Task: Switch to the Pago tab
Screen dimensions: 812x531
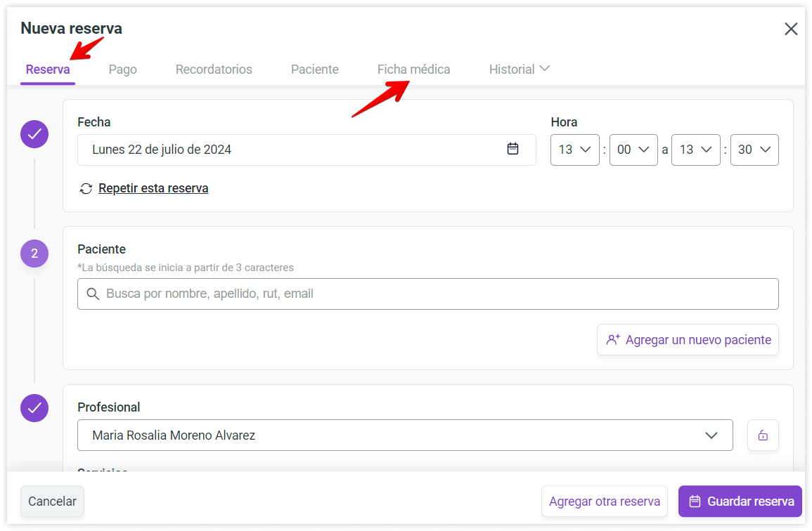Action: click(x=123, y=70)
